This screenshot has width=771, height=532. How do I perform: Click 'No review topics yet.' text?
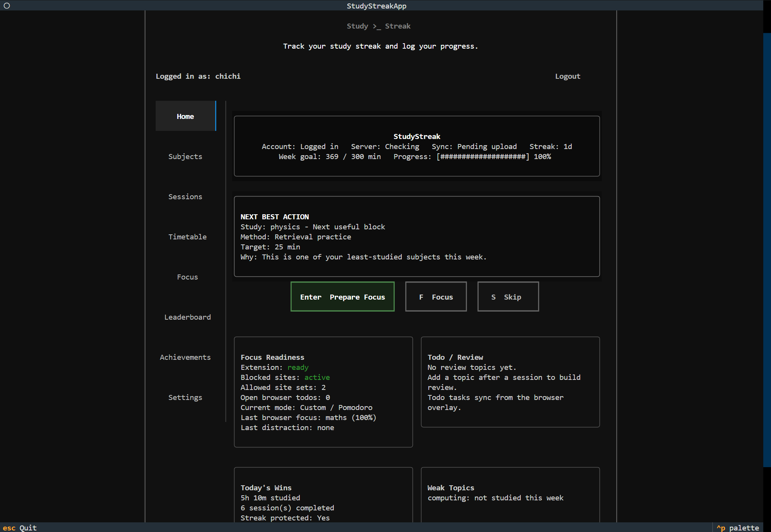472,367
